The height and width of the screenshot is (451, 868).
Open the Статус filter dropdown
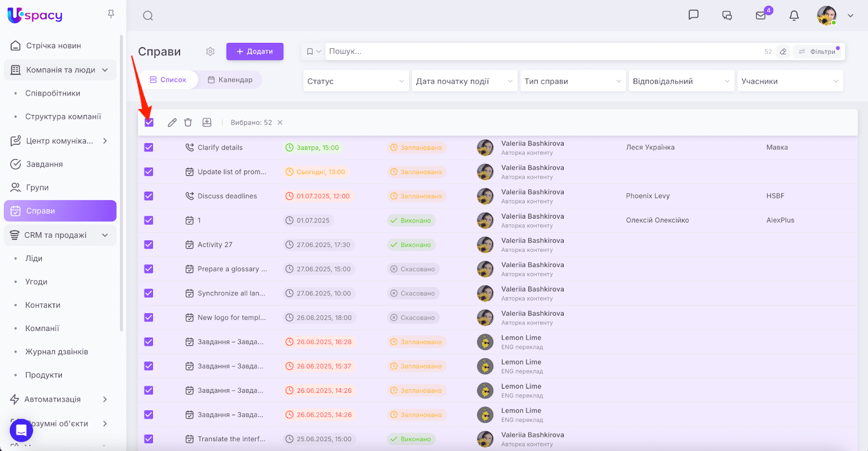355,81
